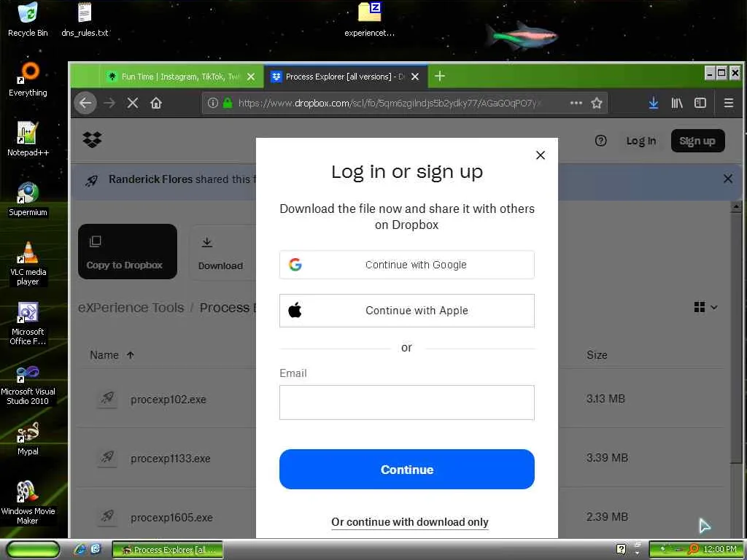Viewport: 747px width, 560px height.
Task: Close the Log in or sign up dialog
Action: [541, 155]
